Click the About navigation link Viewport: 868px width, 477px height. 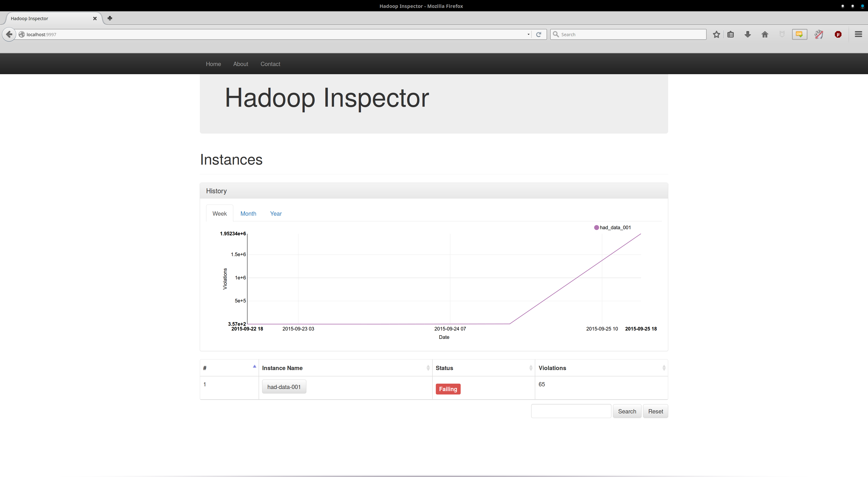pyautogui.click(x=241, y=64)
